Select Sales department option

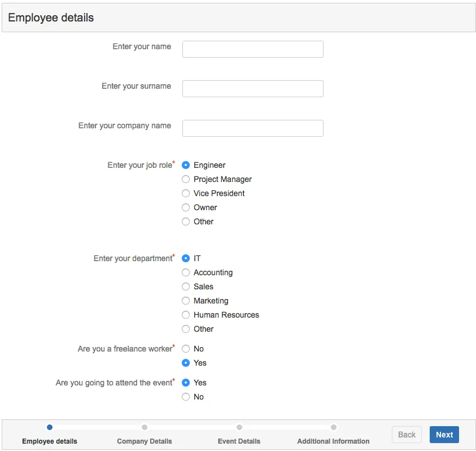(185, 287)
